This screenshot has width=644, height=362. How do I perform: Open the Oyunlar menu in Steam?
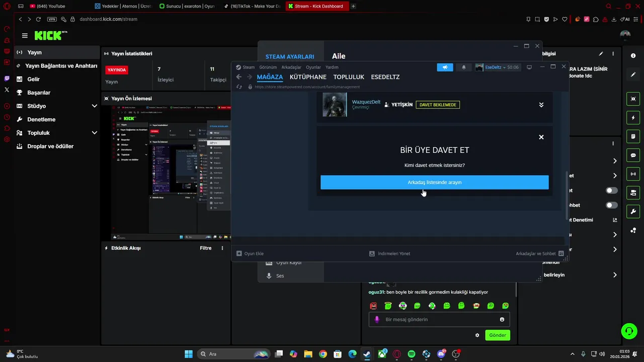tap(313, 67)
